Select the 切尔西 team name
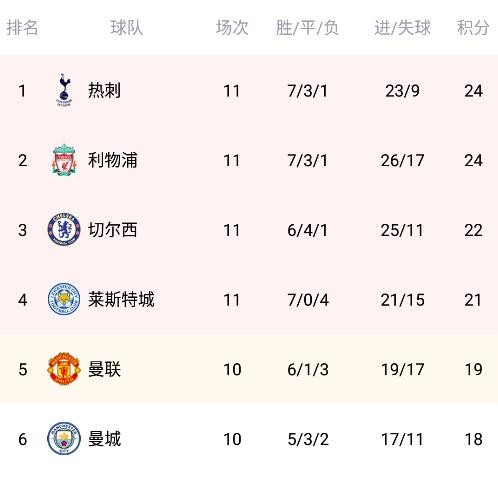 coord(113,230)
